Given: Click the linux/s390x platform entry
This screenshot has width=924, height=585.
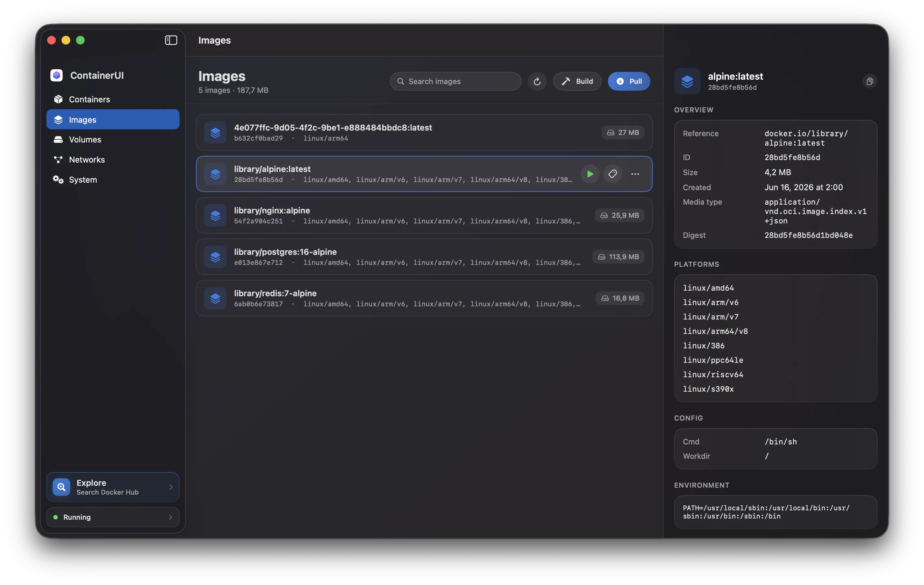Looking at the screenshot, I should pyautogui.click(x=708, y=389).
